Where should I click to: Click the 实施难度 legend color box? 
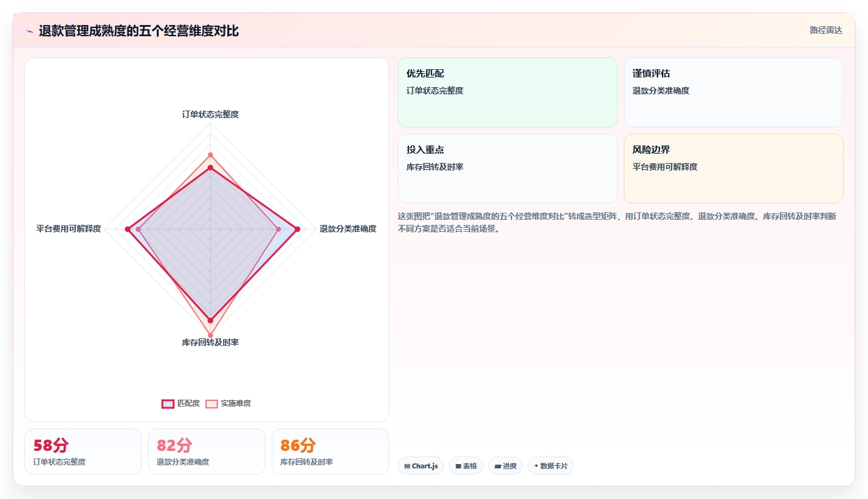coord(212,403)
